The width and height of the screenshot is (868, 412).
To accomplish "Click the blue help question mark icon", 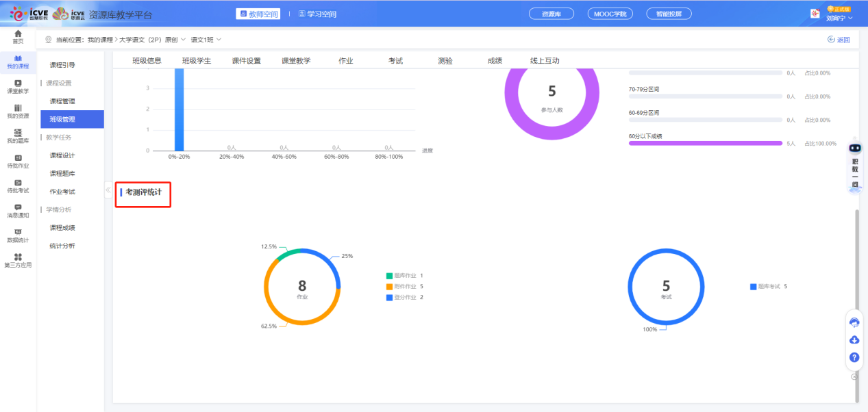I will (x=854, y=357).
